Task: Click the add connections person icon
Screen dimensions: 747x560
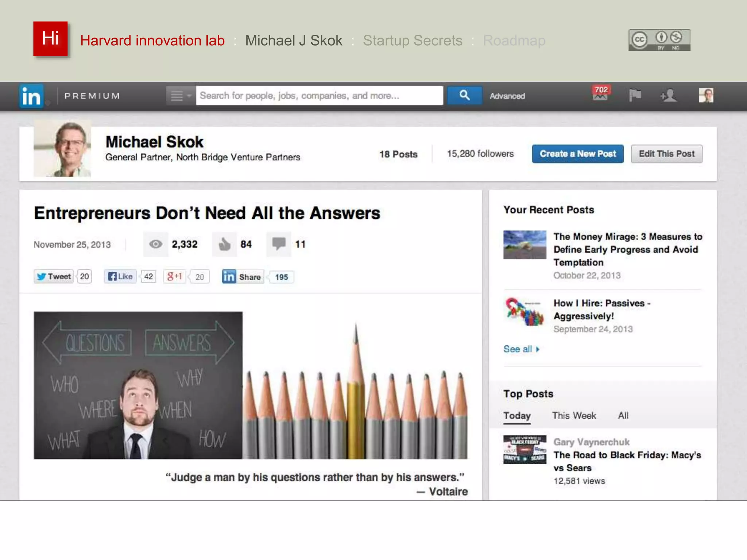Action: (668, 96)
